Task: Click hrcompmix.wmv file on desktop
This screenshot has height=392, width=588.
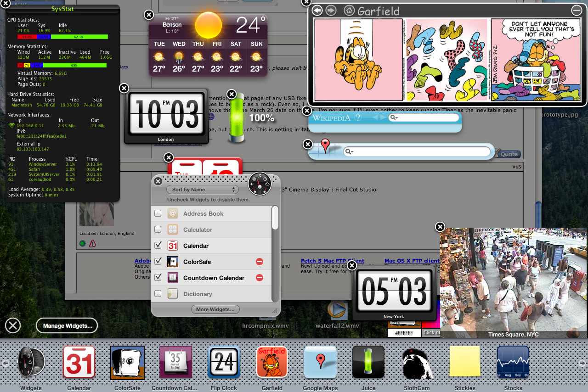Action: point(265,325)
